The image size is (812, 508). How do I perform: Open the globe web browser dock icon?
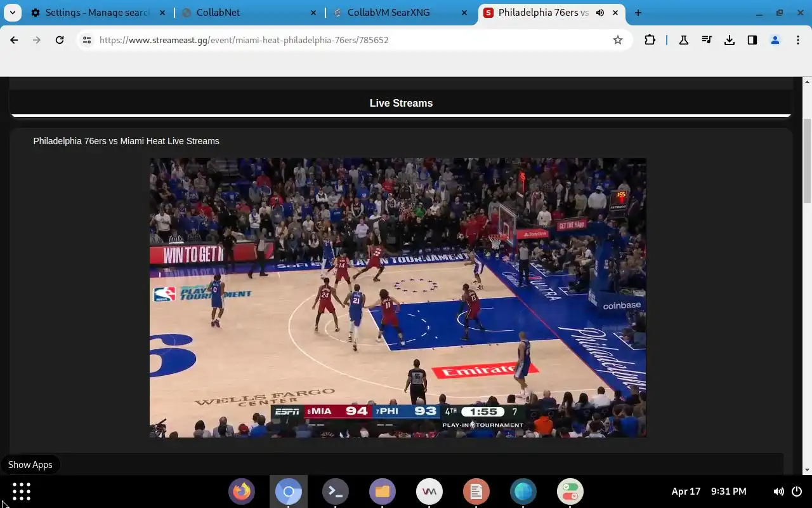coord(523,491)
